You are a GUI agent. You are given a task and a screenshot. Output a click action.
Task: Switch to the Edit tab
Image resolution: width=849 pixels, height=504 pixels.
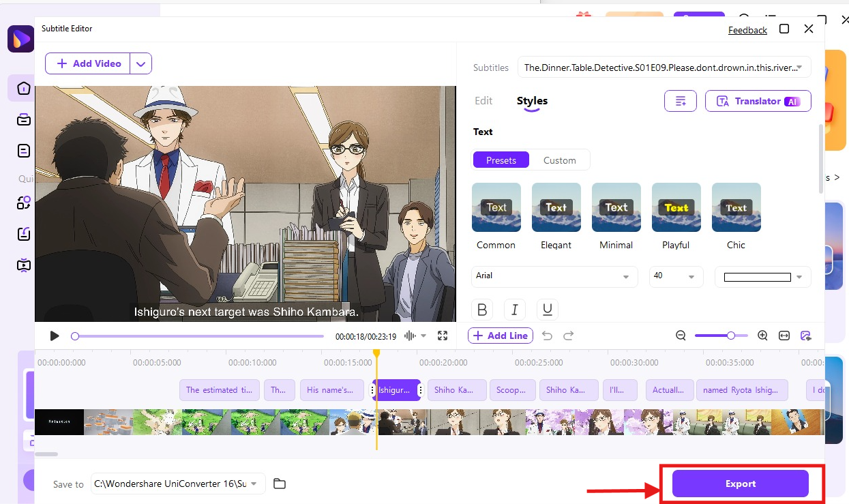pos(483,101)
